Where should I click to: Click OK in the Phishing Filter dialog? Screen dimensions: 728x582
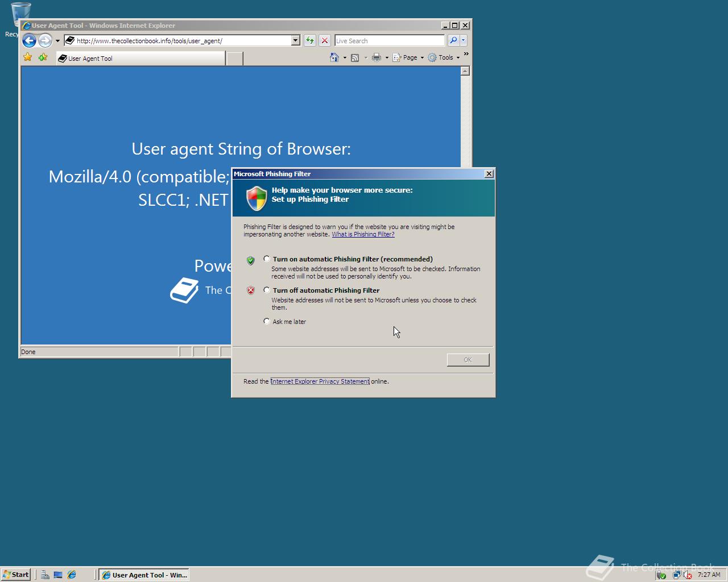[468, 360]
